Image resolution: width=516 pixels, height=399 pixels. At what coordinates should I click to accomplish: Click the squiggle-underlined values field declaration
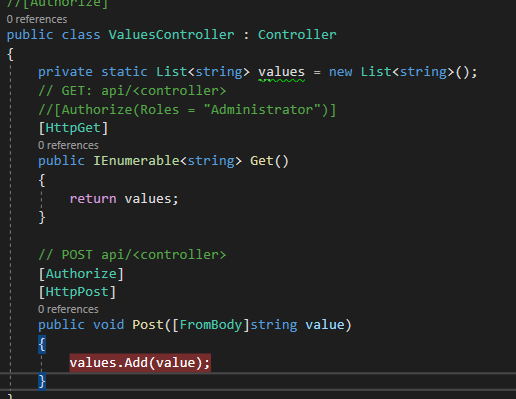tap(282, 72)
